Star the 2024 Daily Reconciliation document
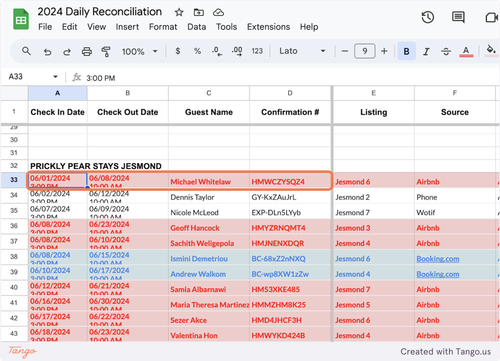Image resolution: width=500 pixels, height=361 pixels. point(179,12)
